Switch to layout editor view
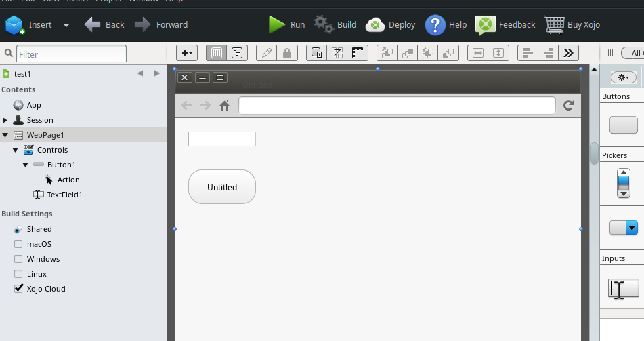Viewport: 644px width, 341px height. tap(217, 53)
